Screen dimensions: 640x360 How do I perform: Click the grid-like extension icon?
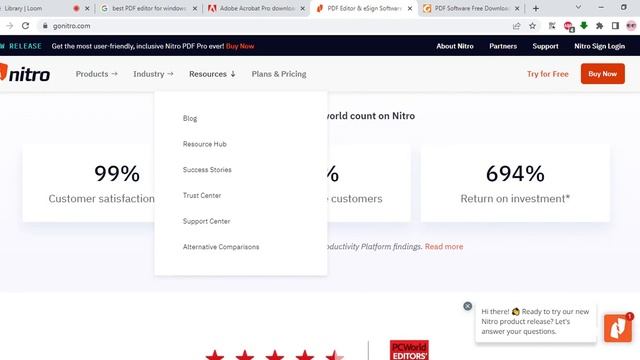point(552,26)
